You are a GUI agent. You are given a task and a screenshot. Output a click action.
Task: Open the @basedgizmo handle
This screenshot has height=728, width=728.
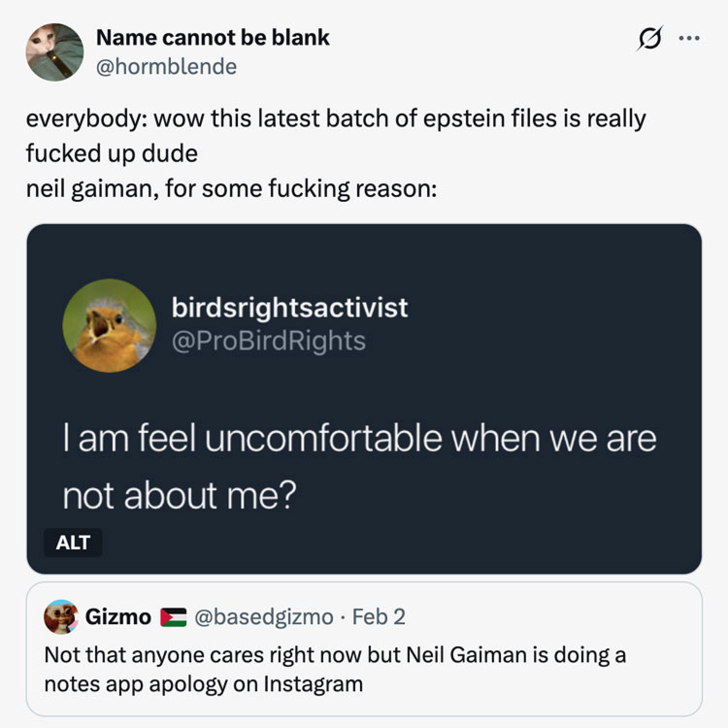click(264, 617)
